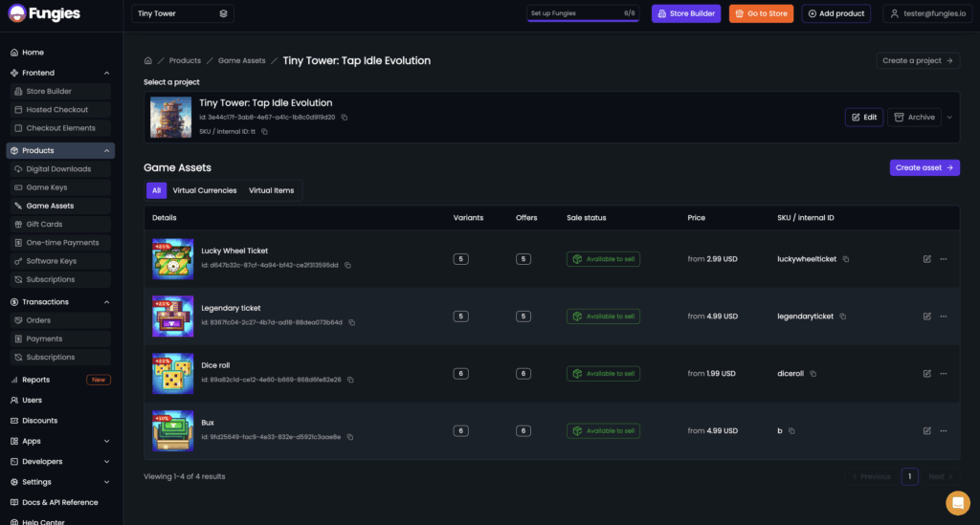The width and height of the screenshot is (980, 525).
Task: Edit the Lucky Wheel Ticket row via pencil icon
Action: 926,259
